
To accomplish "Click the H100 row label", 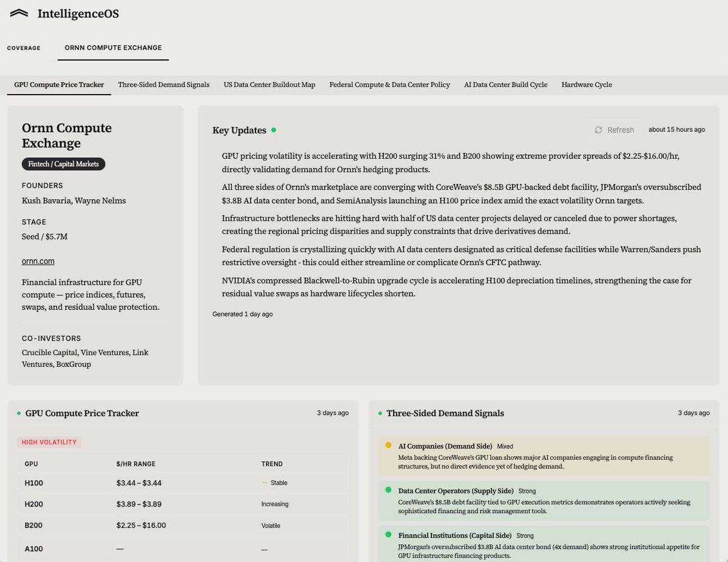I will [34, 483].
